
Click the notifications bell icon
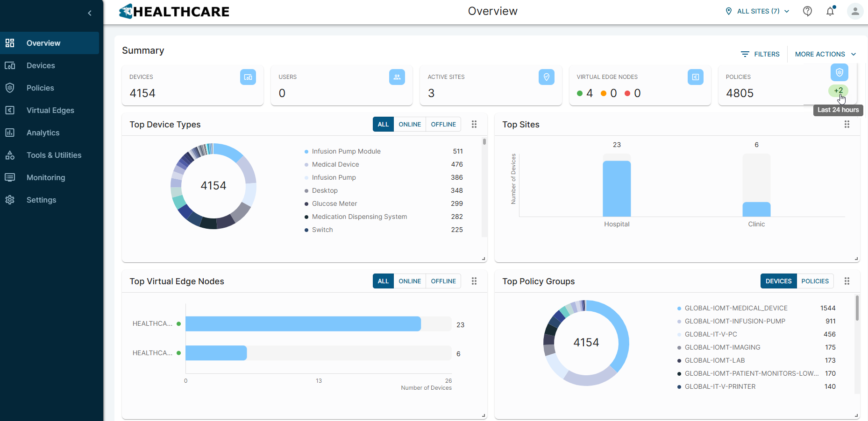830,11
